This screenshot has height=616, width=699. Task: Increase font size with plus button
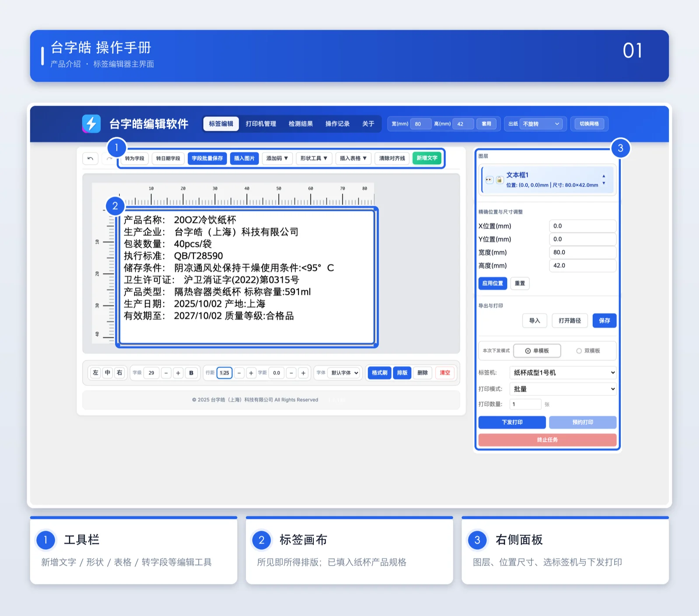pos(178,373)
